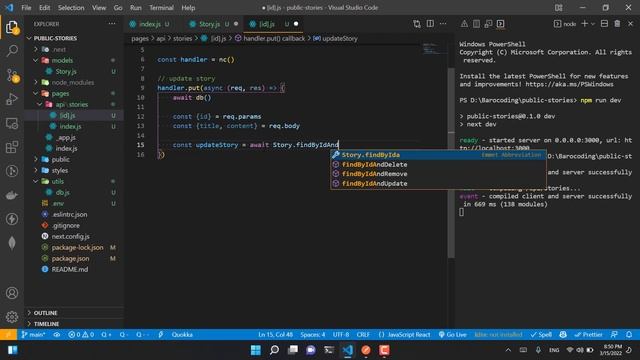Image resolution: width=640 pixels, height=360 pixels.
Task: Open the Docker view in activity bar
Action: (x=12, y=195)
